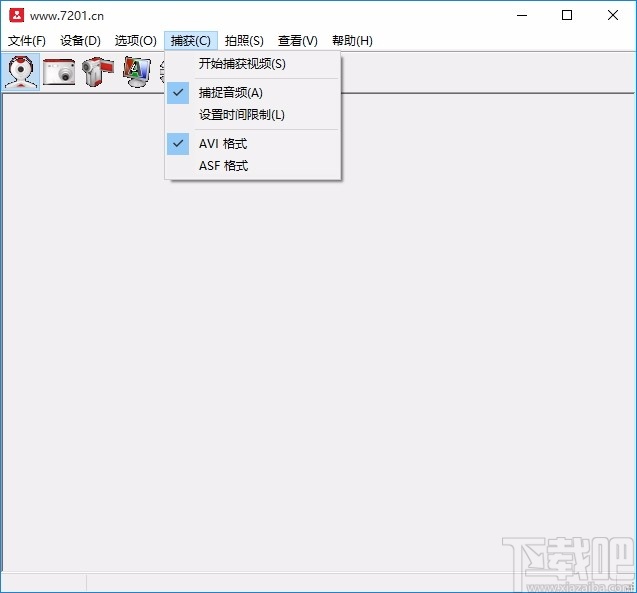
Task: Open the 查看(V) menu
Action: [x=298, y=41]
